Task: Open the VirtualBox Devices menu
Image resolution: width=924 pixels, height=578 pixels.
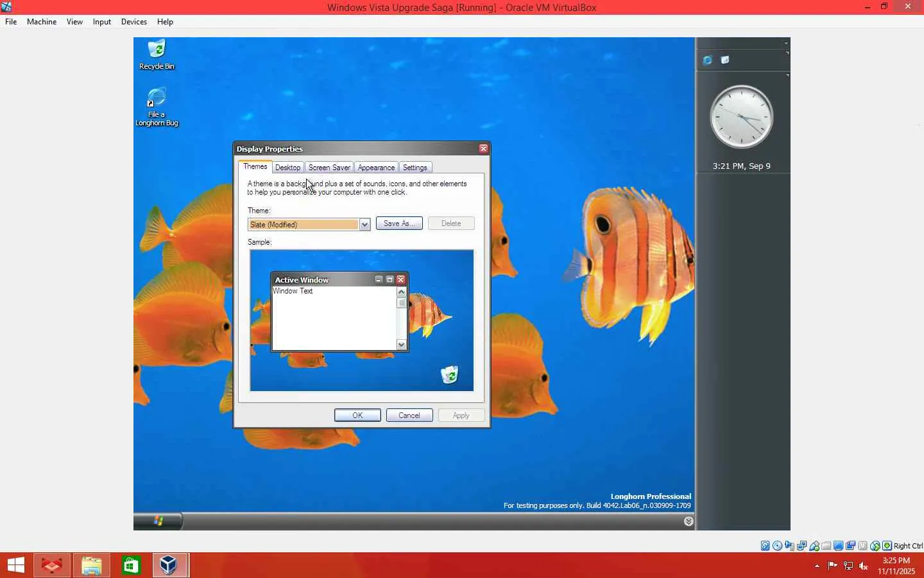Action: [x=134, y=22]
